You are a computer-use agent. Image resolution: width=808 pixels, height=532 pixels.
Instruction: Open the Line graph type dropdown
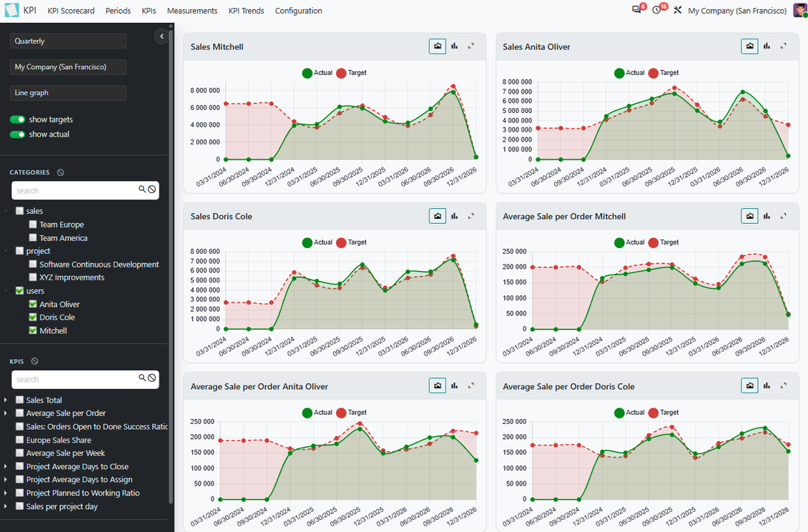point(68,93)
